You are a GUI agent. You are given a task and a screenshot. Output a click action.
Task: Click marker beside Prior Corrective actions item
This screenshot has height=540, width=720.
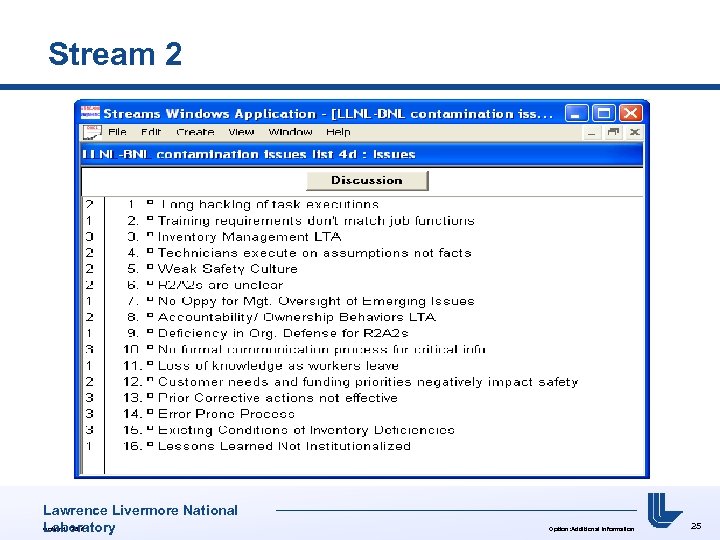point(150,396)
